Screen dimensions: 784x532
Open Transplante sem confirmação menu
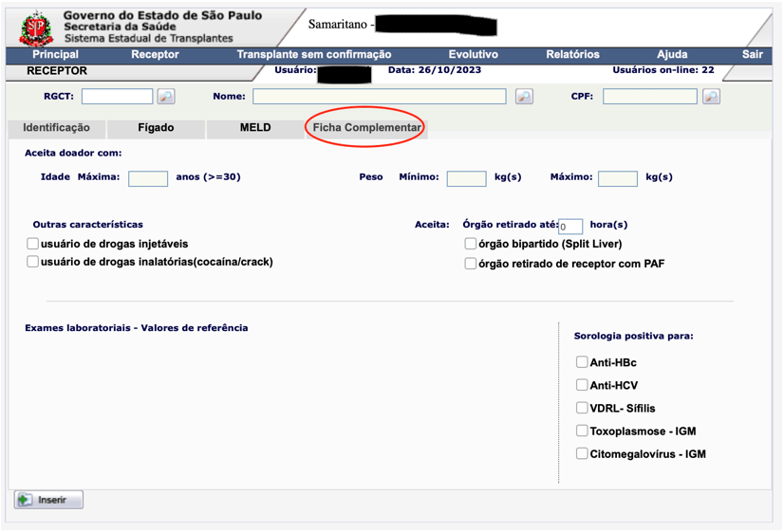coord(313,55)
